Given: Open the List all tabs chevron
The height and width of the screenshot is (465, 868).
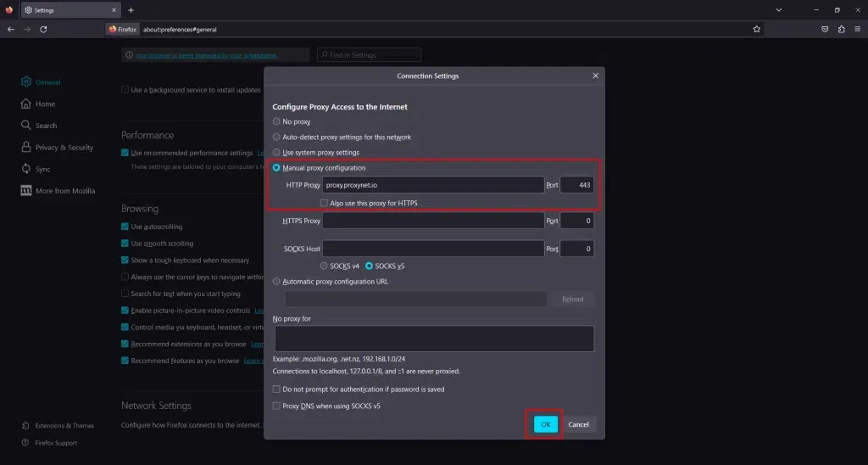Looking at the screenshot, I should tap(778, 10).
